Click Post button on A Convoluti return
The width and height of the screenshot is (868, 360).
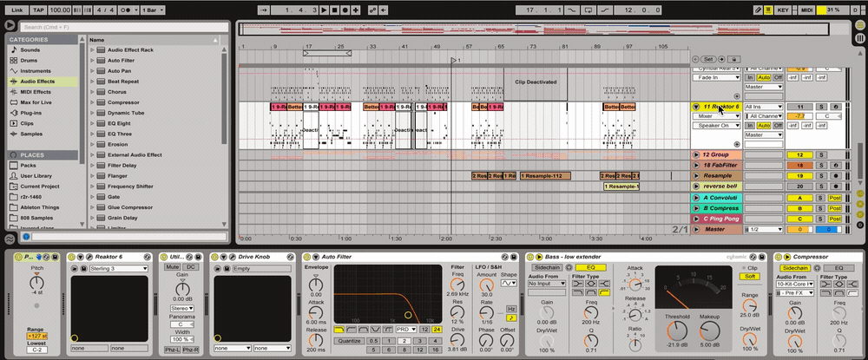point(835,198)
